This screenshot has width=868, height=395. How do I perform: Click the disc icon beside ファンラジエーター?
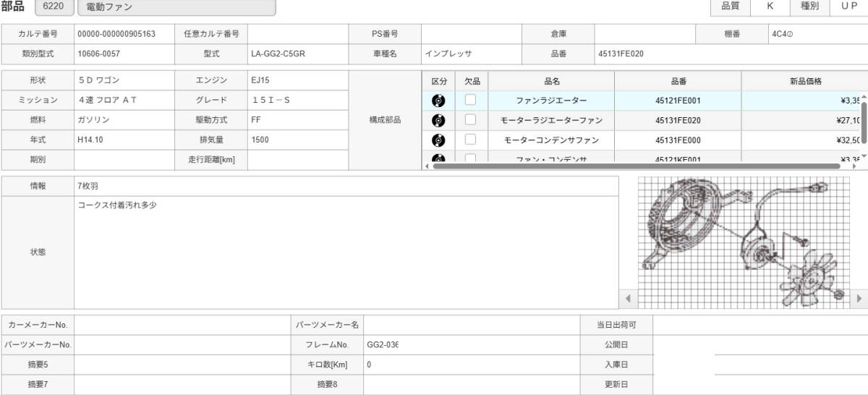438,101
